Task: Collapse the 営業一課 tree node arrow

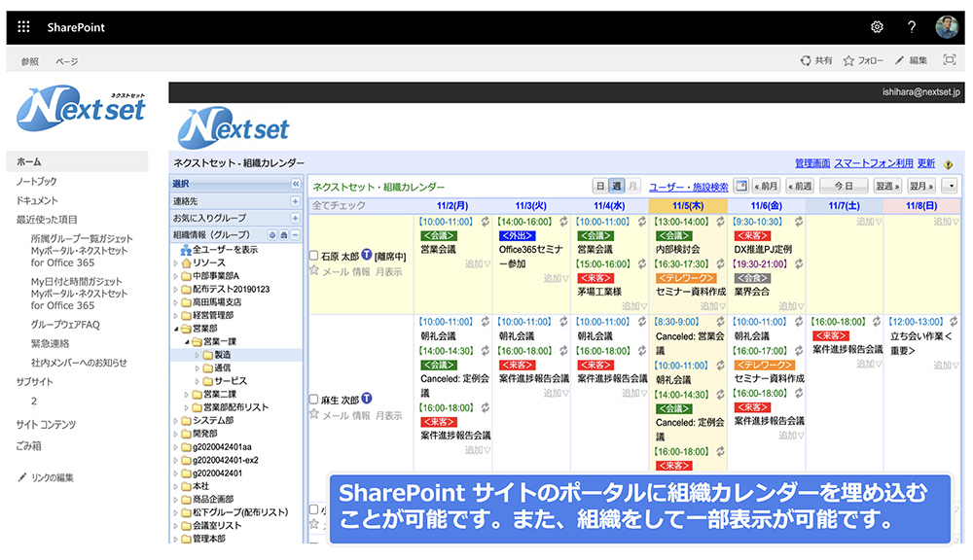Action: tap(187, 341)
